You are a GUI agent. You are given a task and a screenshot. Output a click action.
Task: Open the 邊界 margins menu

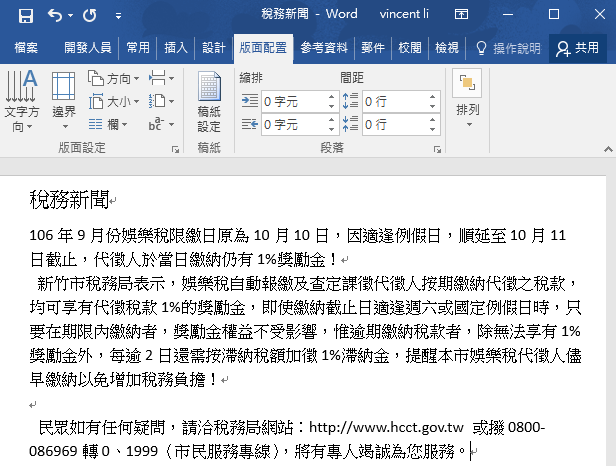pyautogui.click(x=64, y=101)
